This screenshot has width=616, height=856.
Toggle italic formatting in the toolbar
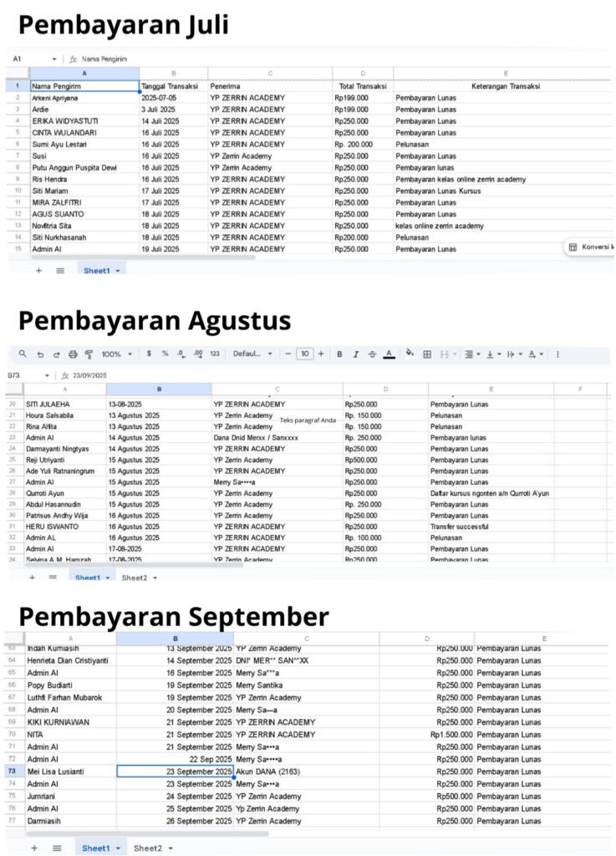356,354
